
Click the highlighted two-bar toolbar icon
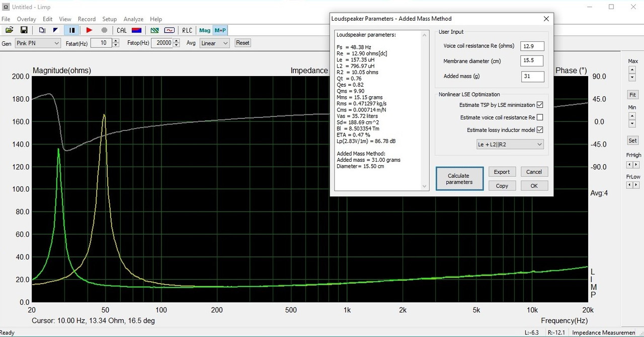click(72, 30)
